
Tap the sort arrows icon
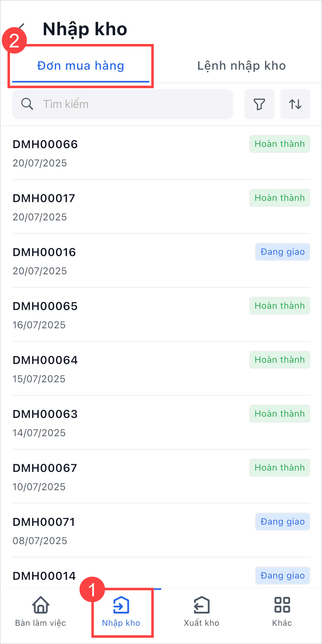pos(295,104)
